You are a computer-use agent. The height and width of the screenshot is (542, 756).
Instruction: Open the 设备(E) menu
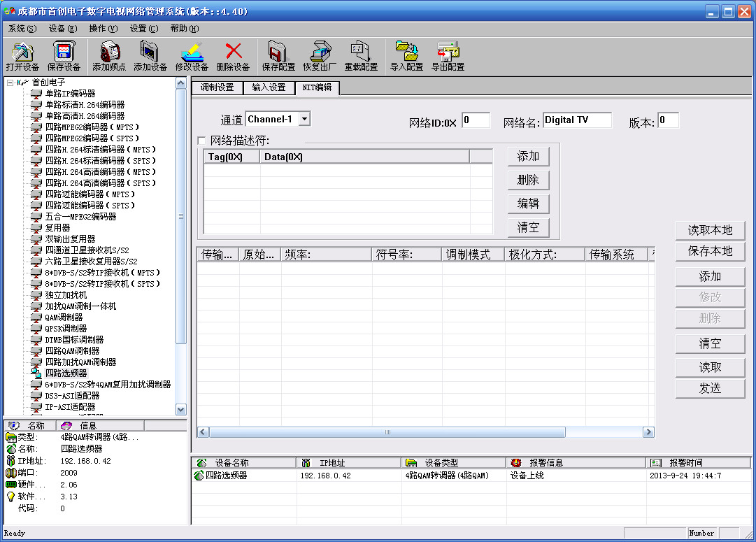(63, 29)
